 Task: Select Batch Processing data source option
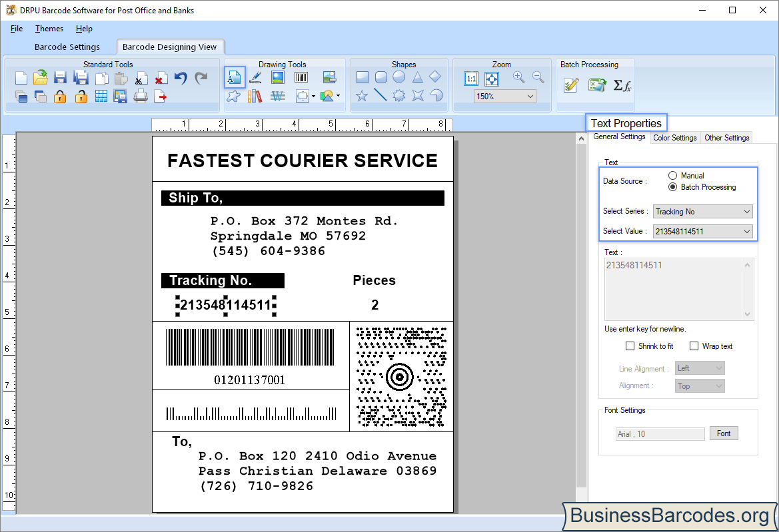point(672,187)
